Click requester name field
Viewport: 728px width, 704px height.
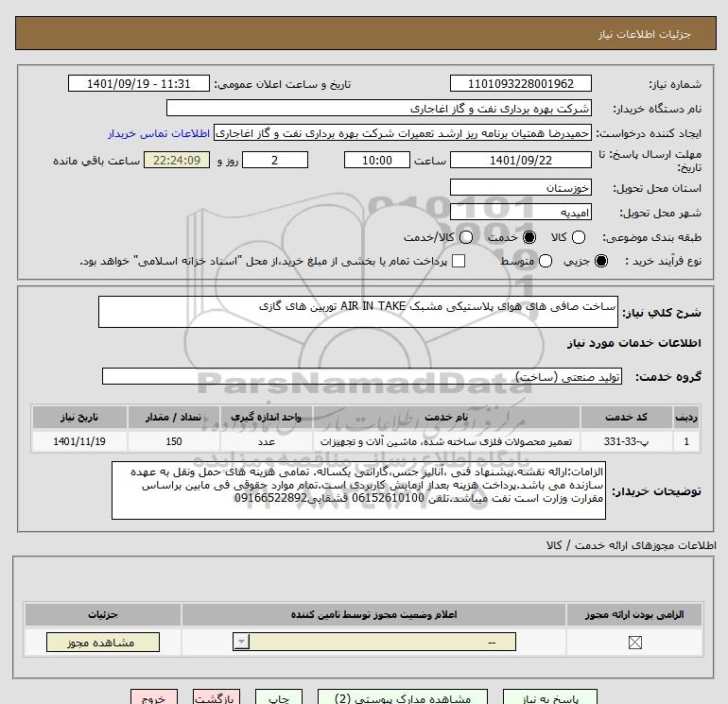[x=403, y=132]
